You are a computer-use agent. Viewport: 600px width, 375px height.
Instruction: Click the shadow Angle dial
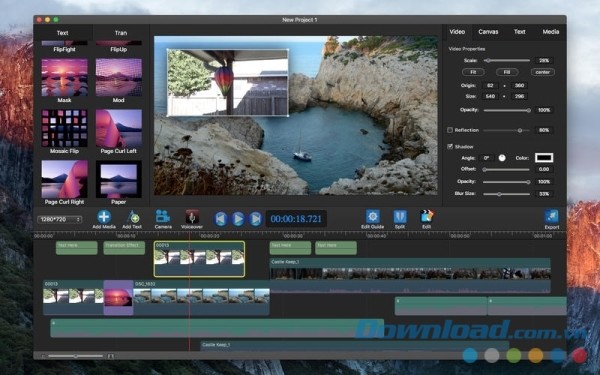(502, 158)
